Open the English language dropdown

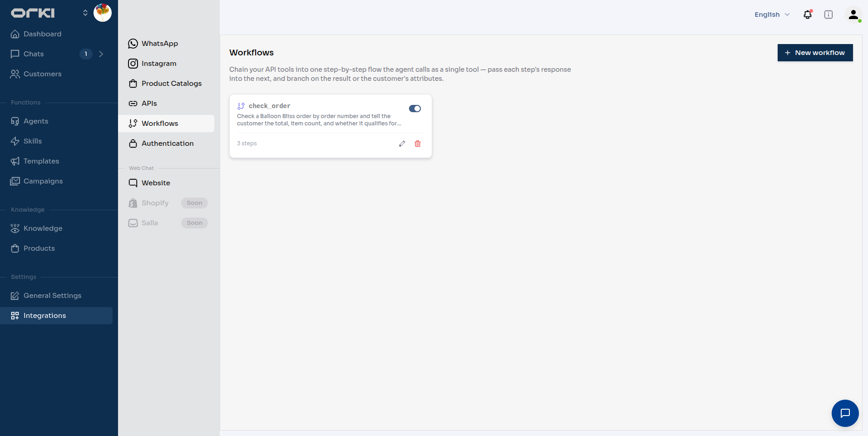pos(772,15)
